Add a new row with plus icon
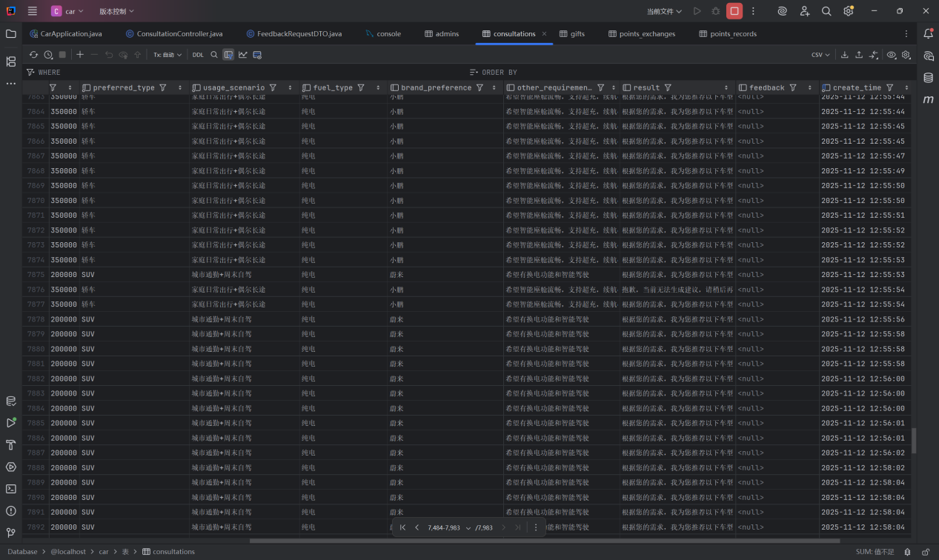The width and height of the screenshot is (939, 560). pos(80,55)
